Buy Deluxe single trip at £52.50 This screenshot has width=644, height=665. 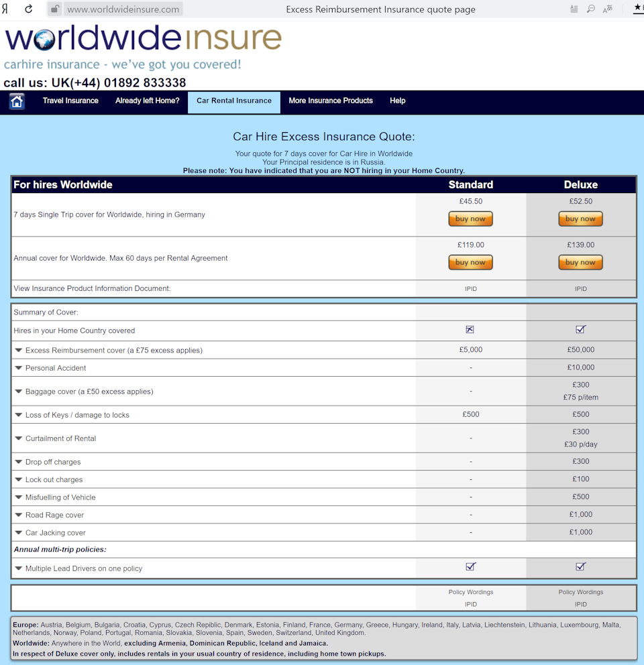click(580, 219)
